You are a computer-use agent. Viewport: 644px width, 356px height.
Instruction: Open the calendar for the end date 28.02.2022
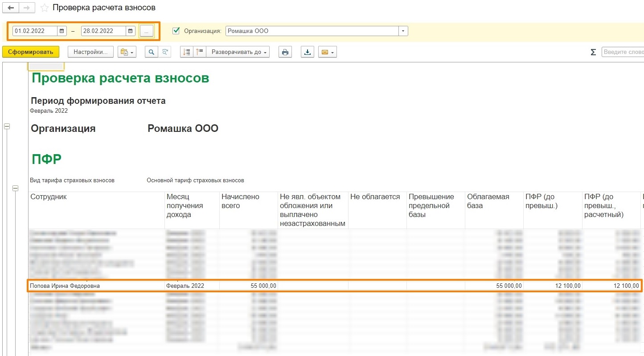pyautogui.click(x=130, y=31)
